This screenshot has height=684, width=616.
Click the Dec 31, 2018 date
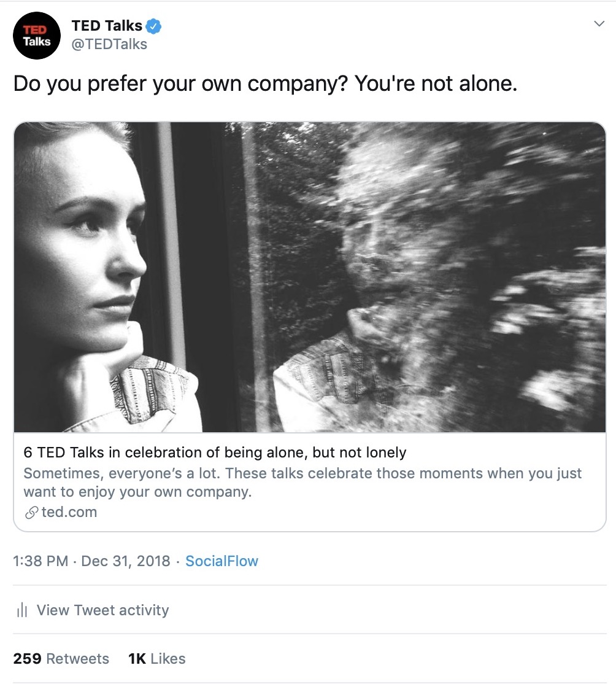tap(126, 561)
